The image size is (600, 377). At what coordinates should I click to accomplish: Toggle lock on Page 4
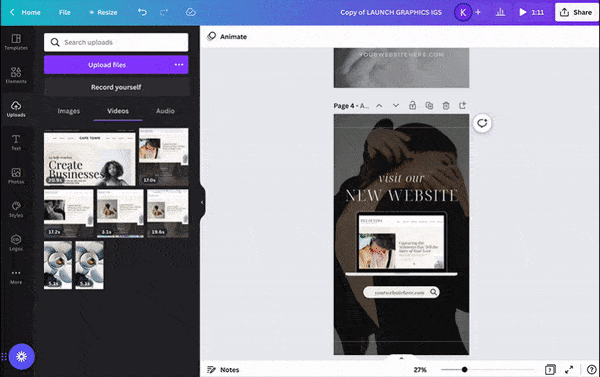click(412, 105)
